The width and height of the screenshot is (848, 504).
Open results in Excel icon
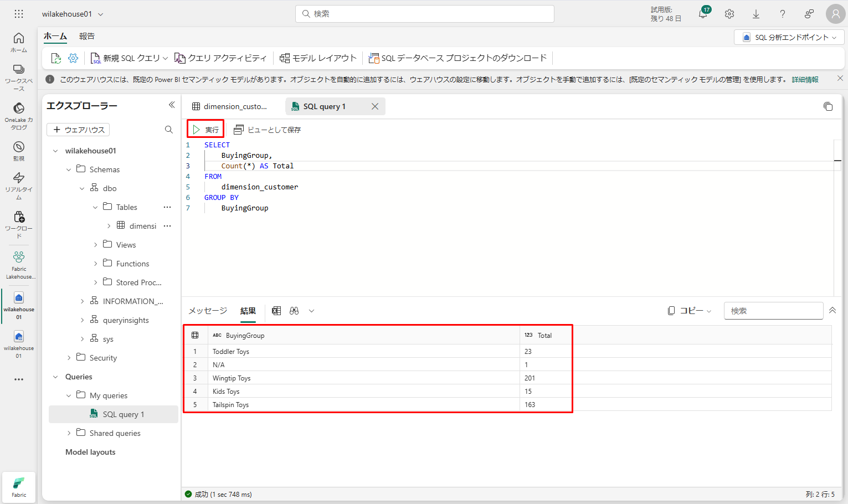pos(276,311)
